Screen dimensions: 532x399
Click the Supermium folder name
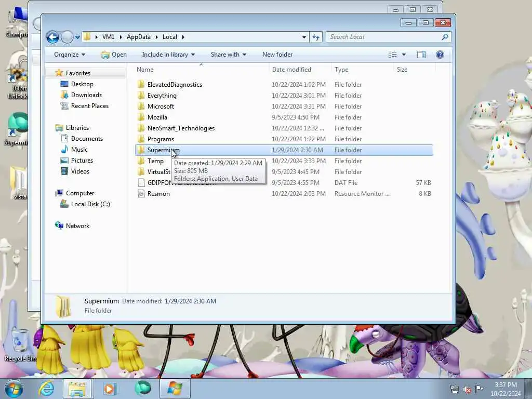[x=163, y=150]
